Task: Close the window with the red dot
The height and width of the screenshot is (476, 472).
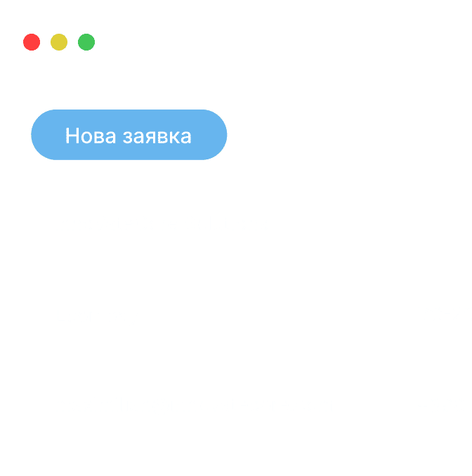Action: point(32,42)
